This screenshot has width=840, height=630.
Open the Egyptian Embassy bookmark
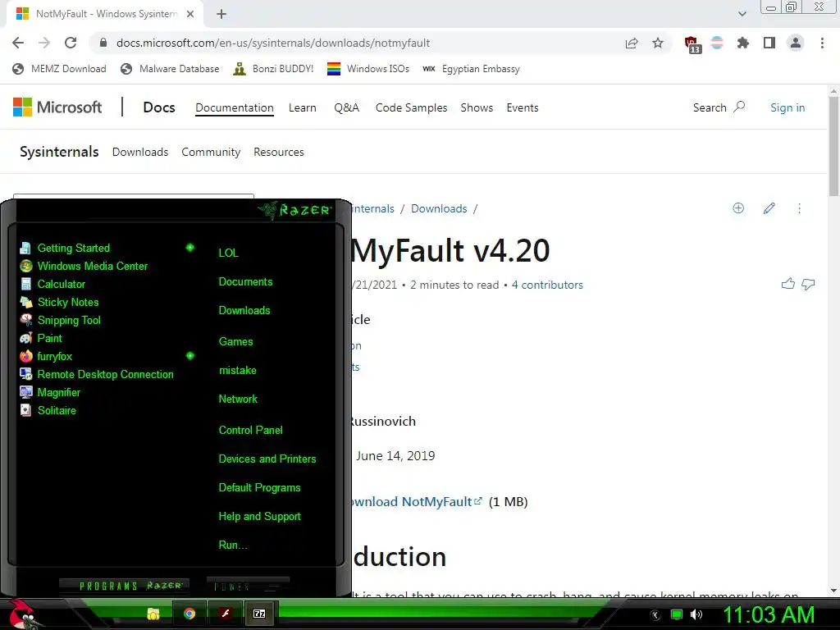tap(471, 69)
